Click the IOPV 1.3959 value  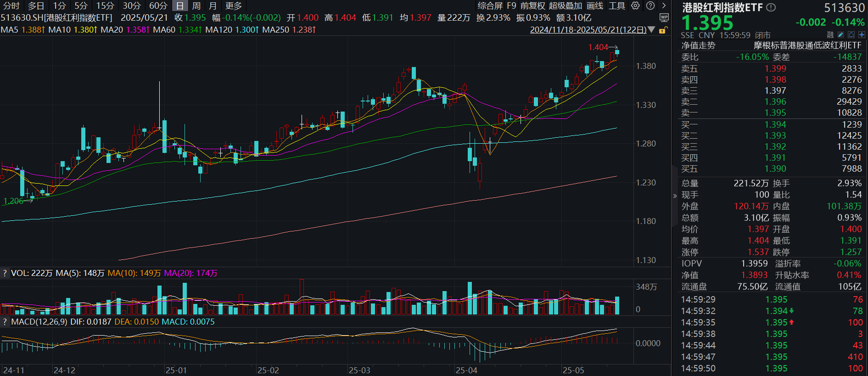pyautogui.click(x=754, y=264)
